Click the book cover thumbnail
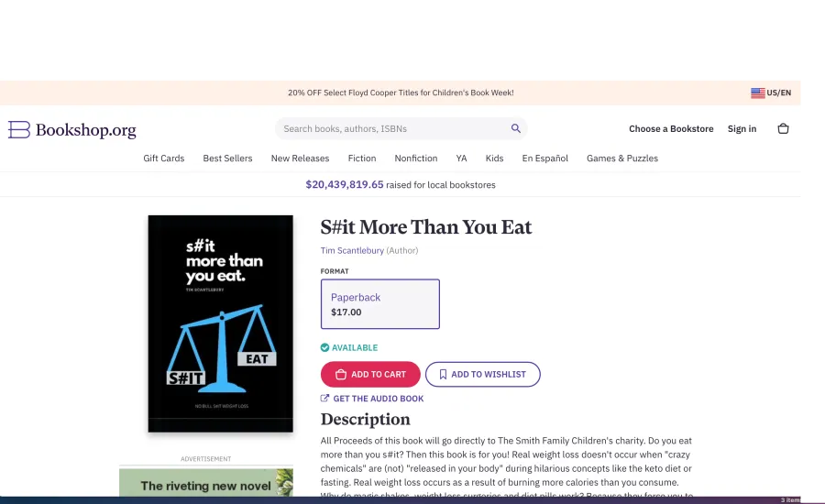Image resolution: width=825 pixels, height=504 pixels. (220, 323)
